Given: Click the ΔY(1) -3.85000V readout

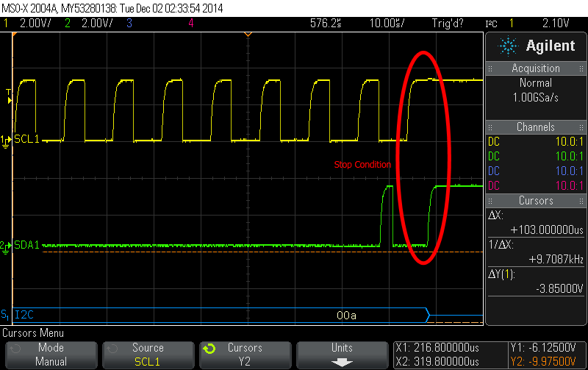Looking at the screenshot, I should (536, 281).
